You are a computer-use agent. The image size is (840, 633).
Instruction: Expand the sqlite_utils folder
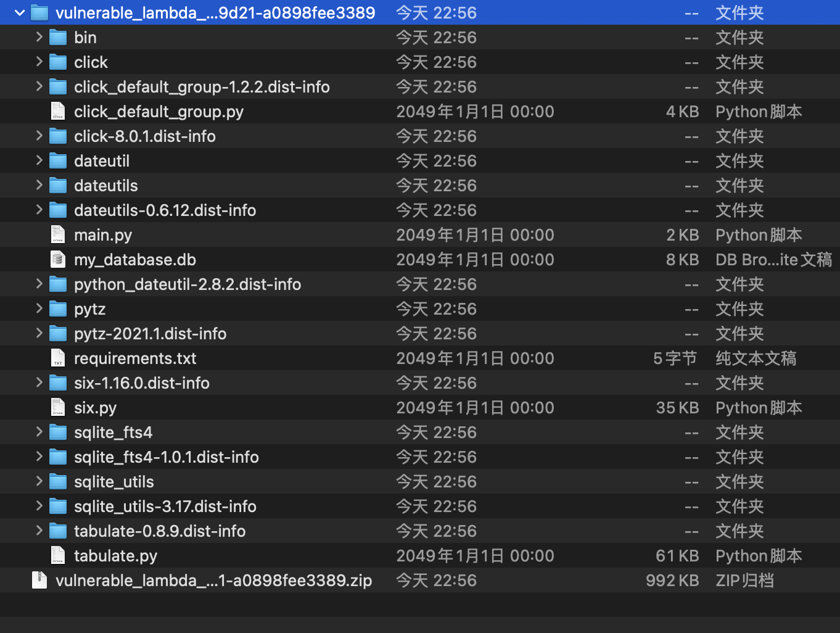click(39, 481)
